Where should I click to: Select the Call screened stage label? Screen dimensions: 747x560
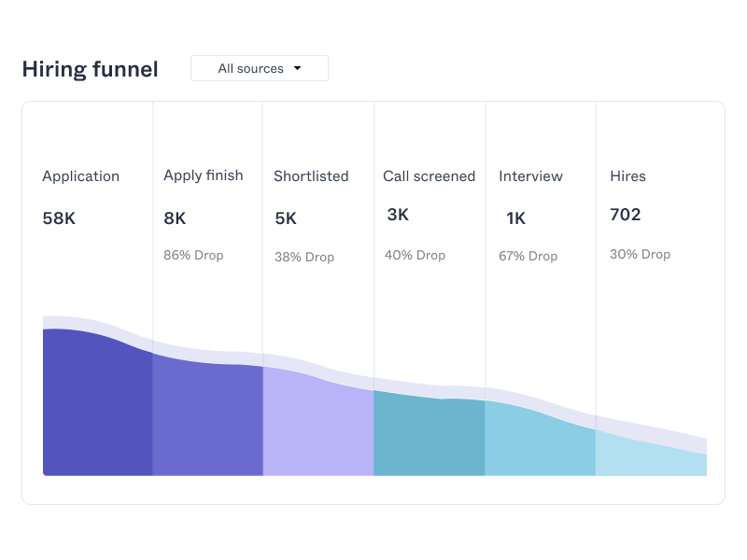[429, 176]
